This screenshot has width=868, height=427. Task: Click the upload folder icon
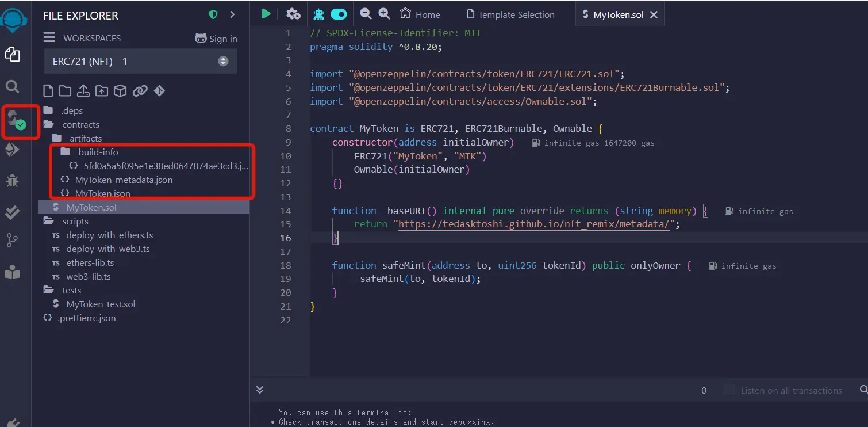click(102, 91)
